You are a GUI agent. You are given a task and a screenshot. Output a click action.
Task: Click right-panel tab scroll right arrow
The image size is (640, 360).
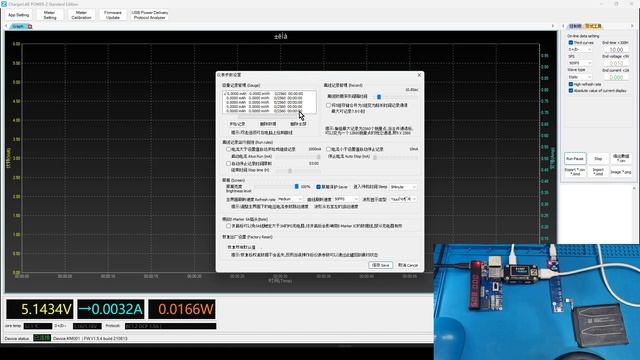[632, 26]
